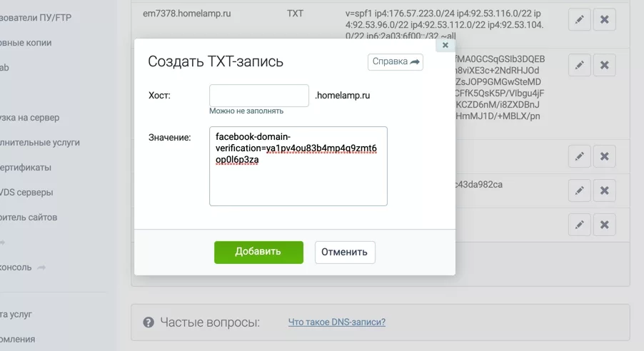Delete the record ending in c43da982ca
Screen dimensions: 644x351
[x=604, y=190]
